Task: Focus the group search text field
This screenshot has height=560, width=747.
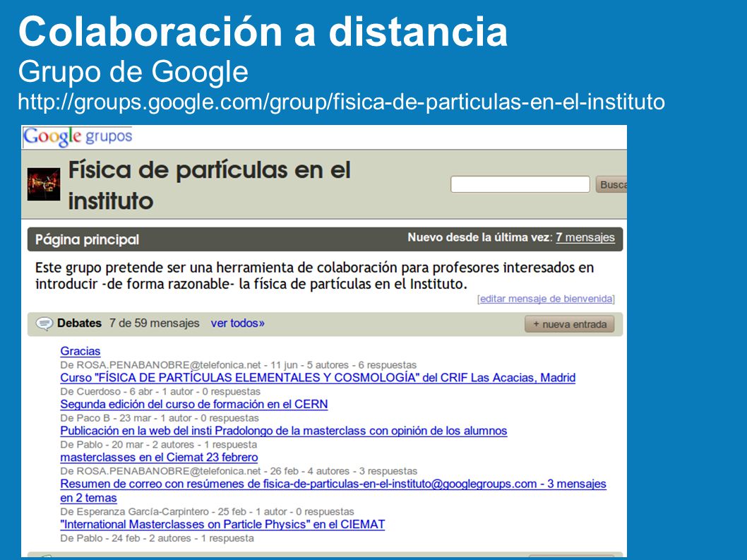Action: tap(520, 184)
